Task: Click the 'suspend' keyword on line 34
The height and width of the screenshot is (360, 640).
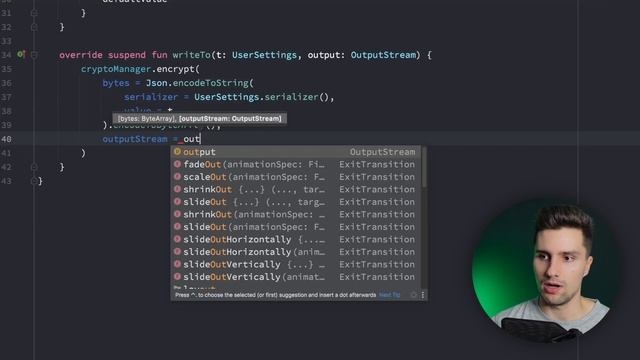Action: click(x=127, y=55)
